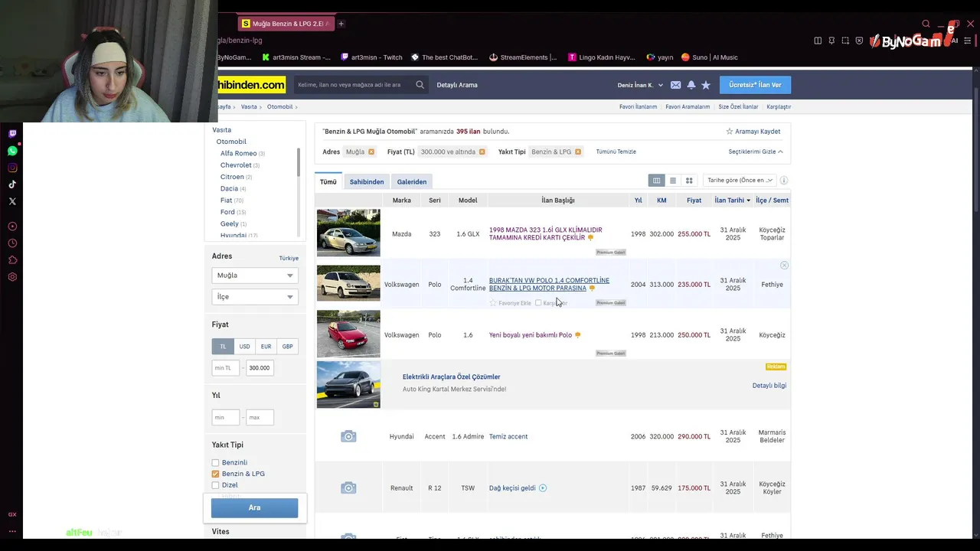Click the play icon beside Dağ keçisi geldi
Viewport: 980px width, 551px height.
tap(543, 488)
